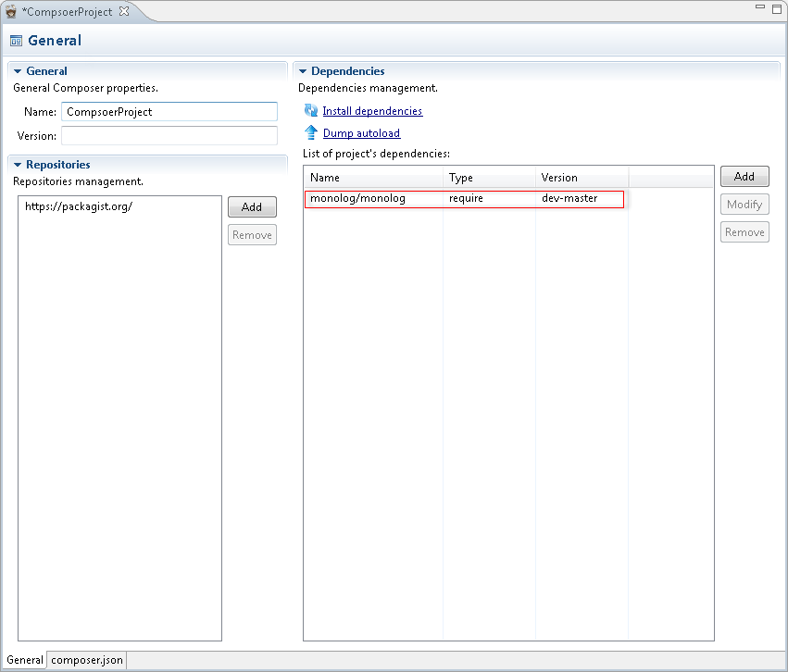
Task: Collapse the Dependencies section
Action: (303, 71)
